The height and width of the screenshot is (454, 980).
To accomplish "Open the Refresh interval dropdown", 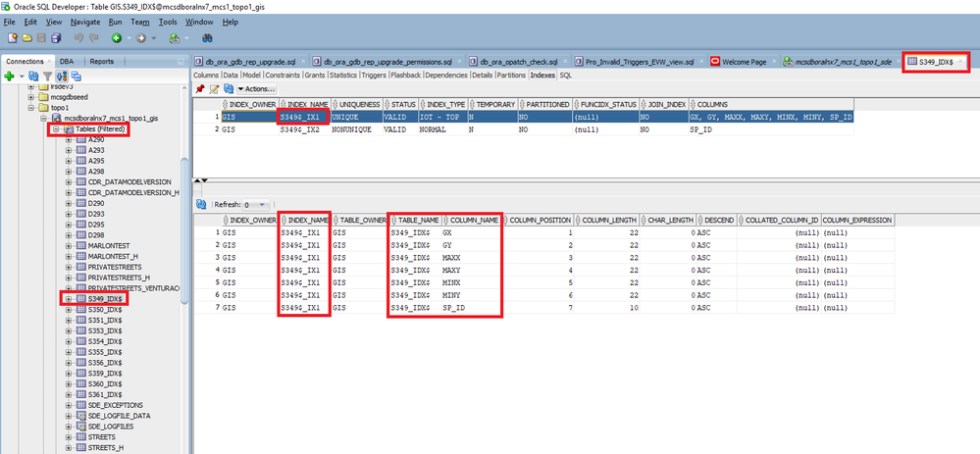I will tap(256, 205).
